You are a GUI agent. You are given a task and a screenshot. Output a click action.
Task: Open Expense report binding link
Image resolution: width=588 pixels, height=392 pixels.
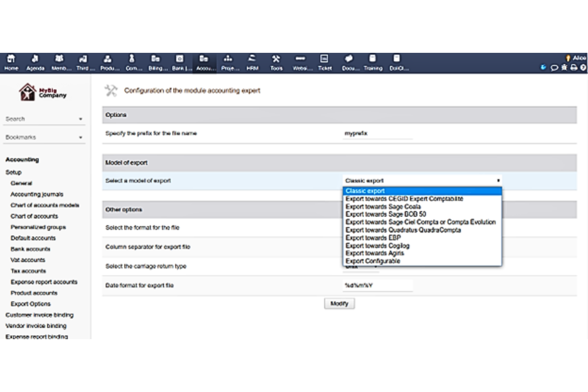pyautogui.click(x=37, y=336)
